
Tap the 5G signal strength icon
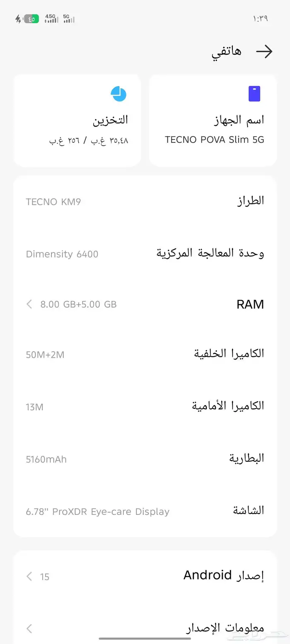tap(69, 19)
